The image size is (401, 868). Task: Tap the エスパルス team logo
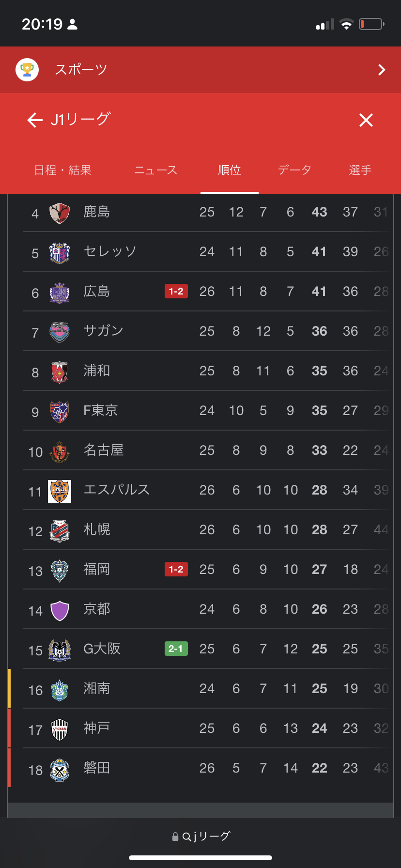click(60, 491)
